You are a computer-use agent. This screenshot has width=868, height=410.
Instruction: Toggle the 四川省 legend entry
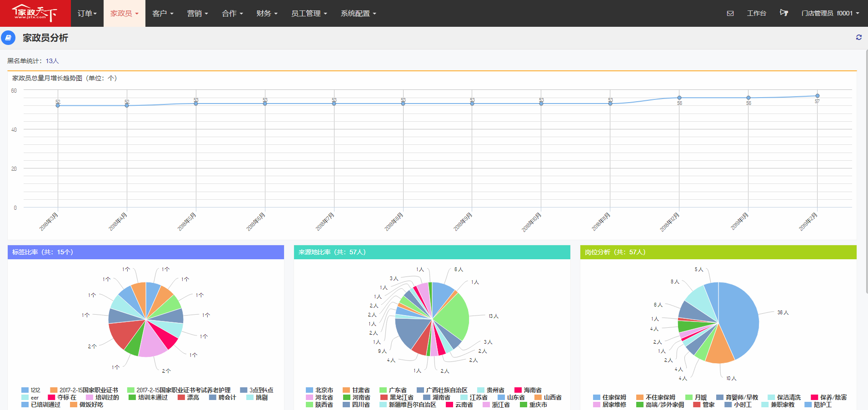click(x=356, y=405)
